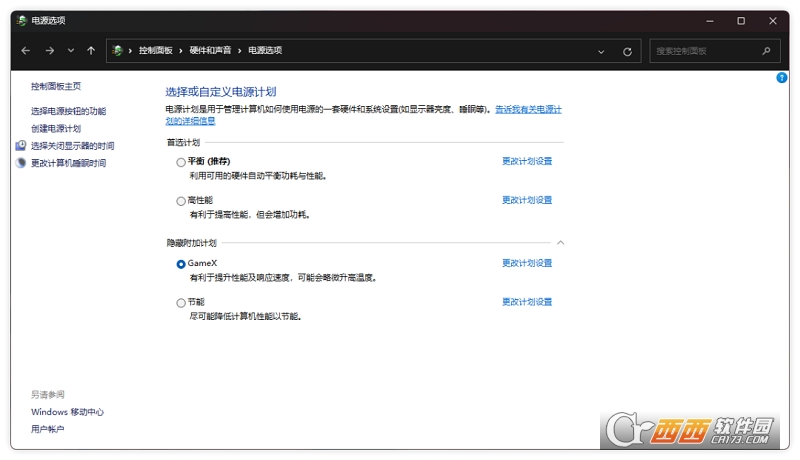Collapse the 隐藏附加计划 section

561,243
